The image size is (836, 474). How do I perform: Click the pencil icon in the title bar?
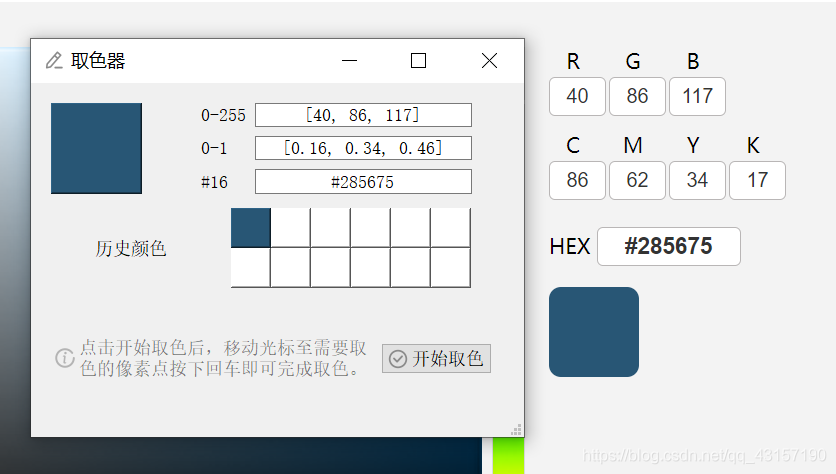click(x=54, y=61)
